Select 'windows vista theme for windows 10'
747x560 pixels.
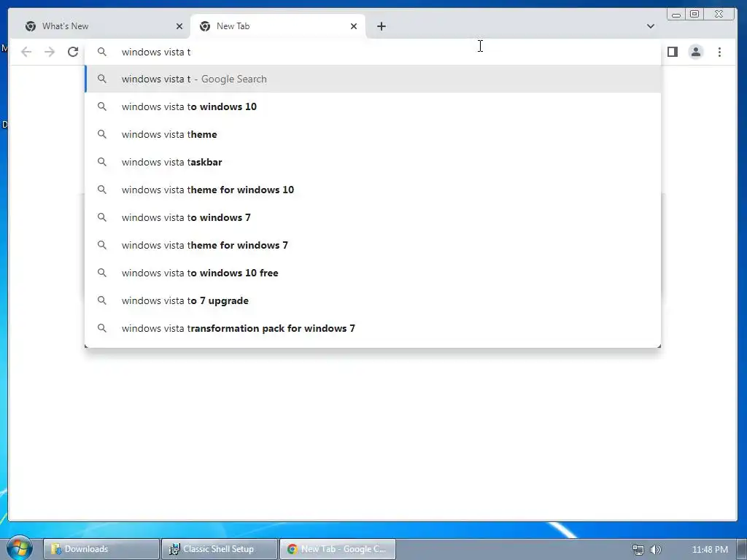[x=373, y=190]
